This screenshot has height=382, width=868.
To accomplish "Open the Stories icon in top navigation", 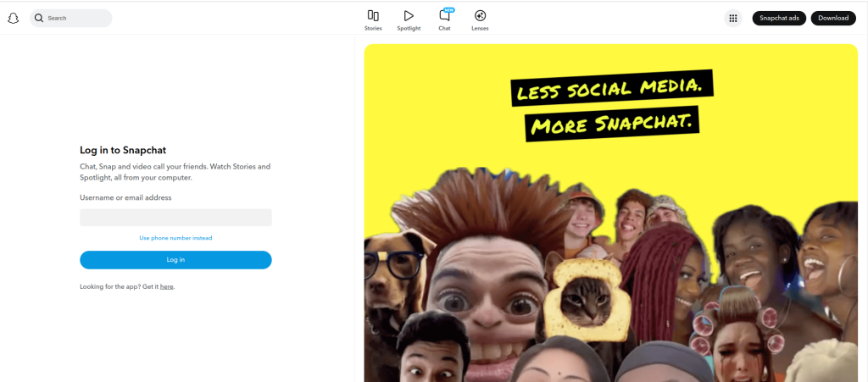I will click(373, 15).
